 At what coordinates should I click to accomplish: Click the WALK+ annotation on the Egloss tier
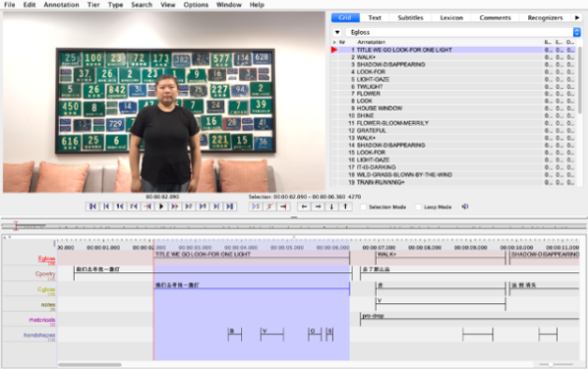coord(441,254)
